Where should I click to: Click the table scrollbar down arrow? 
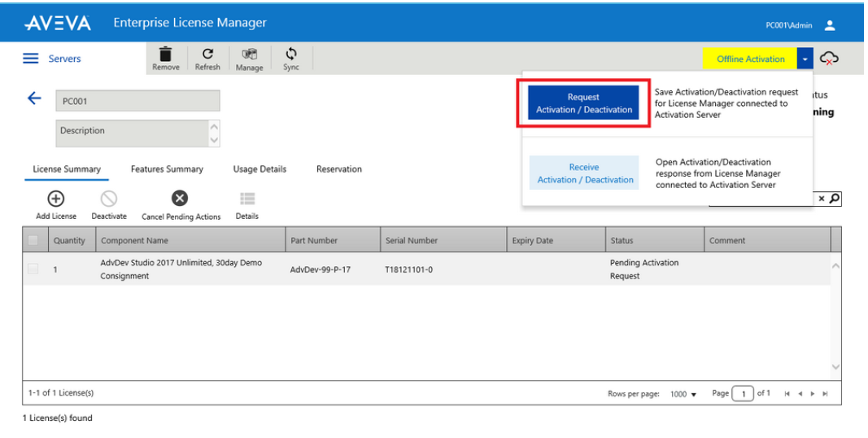pos(836,367)
